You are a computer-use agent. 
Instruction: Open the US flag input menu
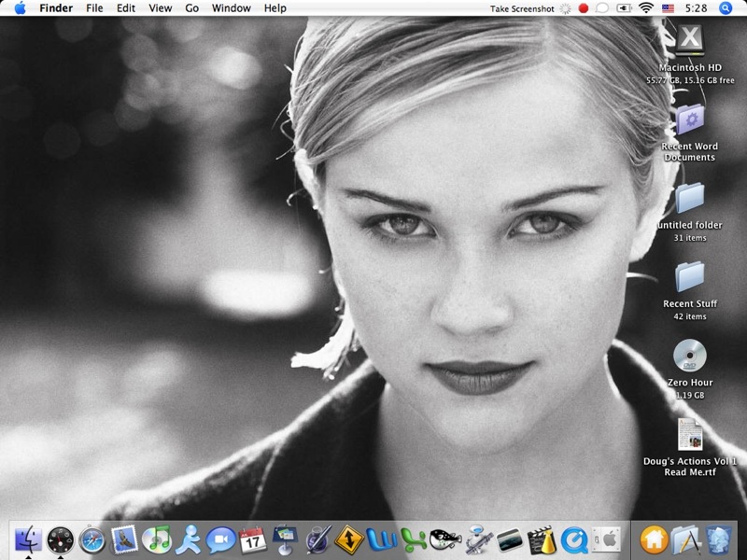(668, 8)
